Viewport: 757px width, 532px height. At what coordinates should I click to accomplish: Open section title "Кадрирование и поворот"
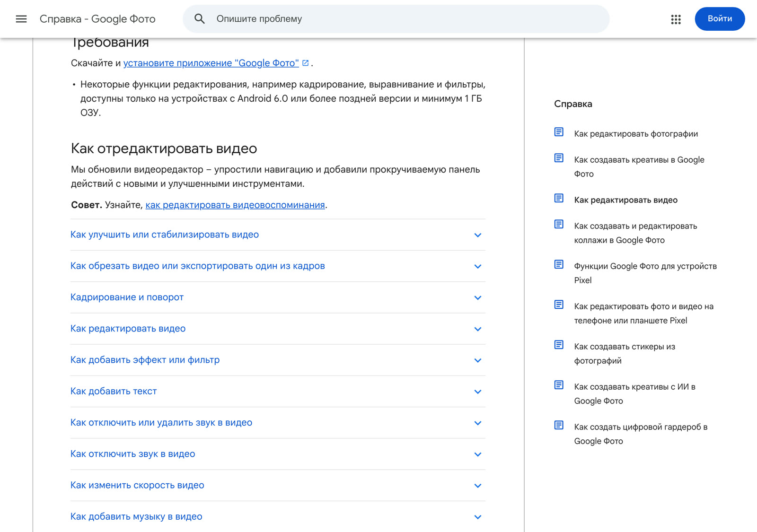pos(127,297)
